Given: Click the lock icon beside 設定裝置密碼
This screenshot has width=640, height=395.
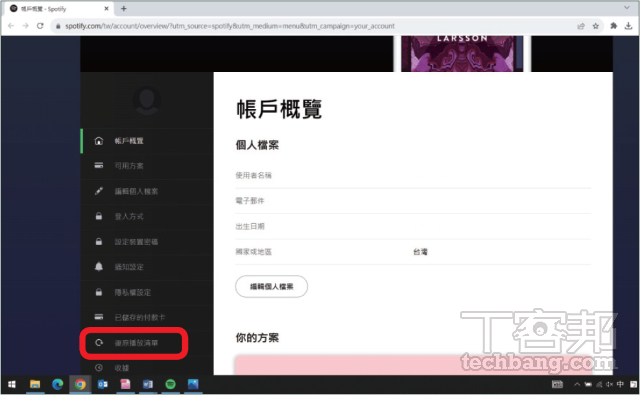Looking at the screenshot, I should (99, 241).
